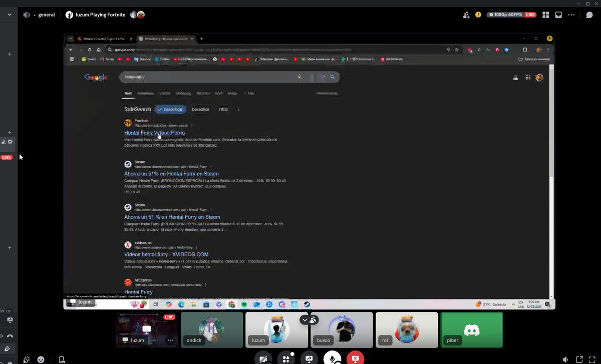
Task: Collapse the members strip chevron
Action: pos(305,319)
